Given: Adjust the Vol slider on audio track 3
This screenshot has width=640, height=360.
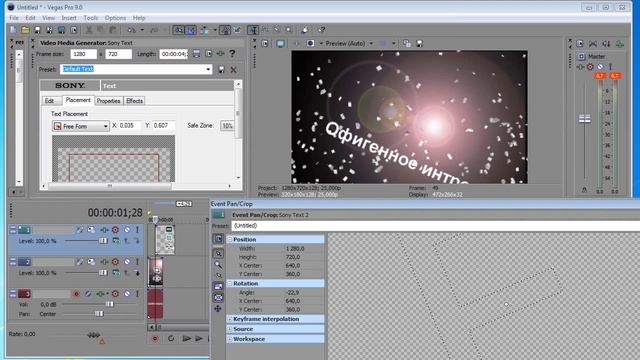Looking at the screenshot, I should (x=109, y=304).
